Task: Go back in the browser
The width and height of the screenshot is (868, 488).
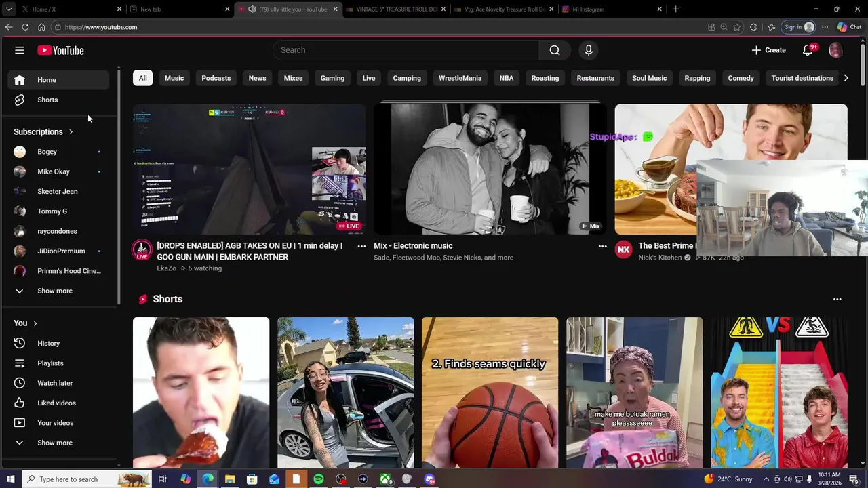Action: (x=9, y=27)
